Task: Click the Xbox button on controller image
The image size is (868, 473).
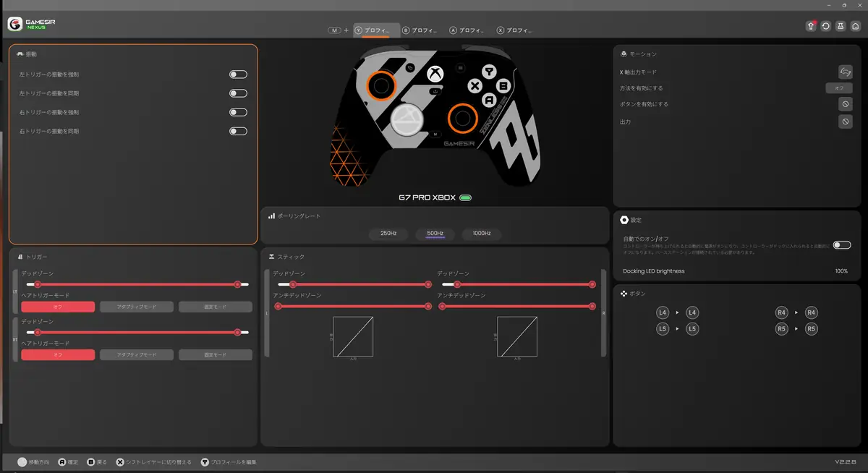Action: [435, 74]
